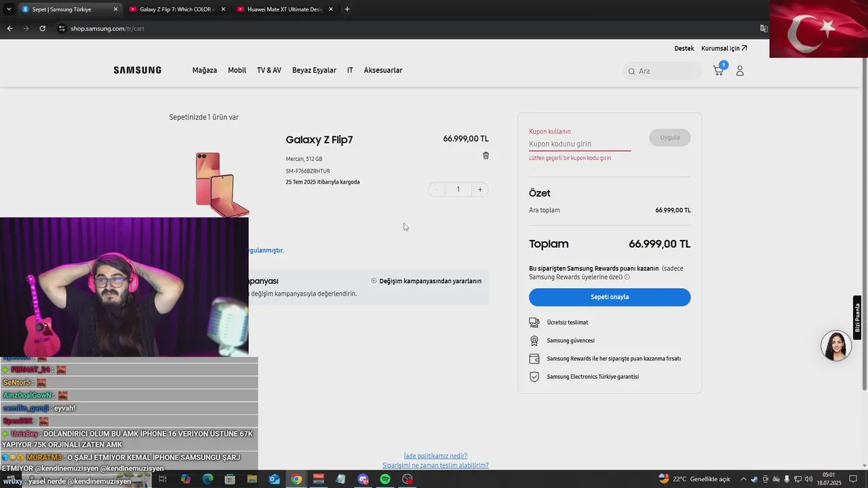Open the İade politikamız nedir? link
Screen dimensions: 868x488
pos(435,455)
